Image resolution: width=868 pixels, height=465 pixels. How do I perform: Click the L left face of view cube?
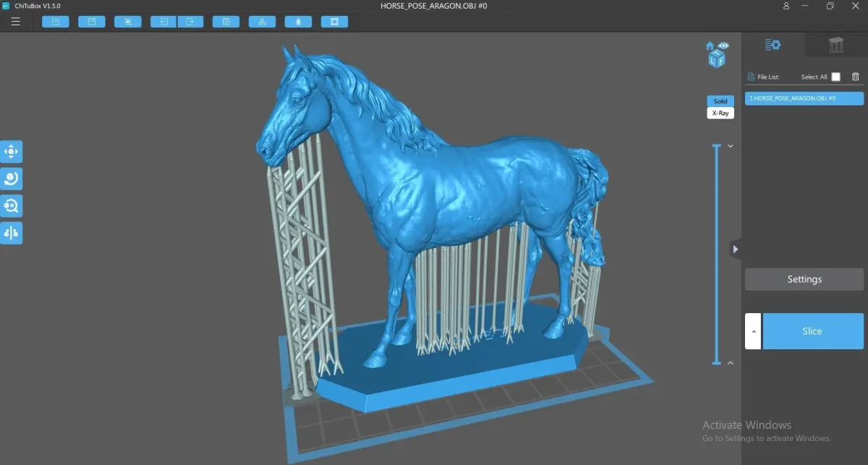(x=713, y=62)
